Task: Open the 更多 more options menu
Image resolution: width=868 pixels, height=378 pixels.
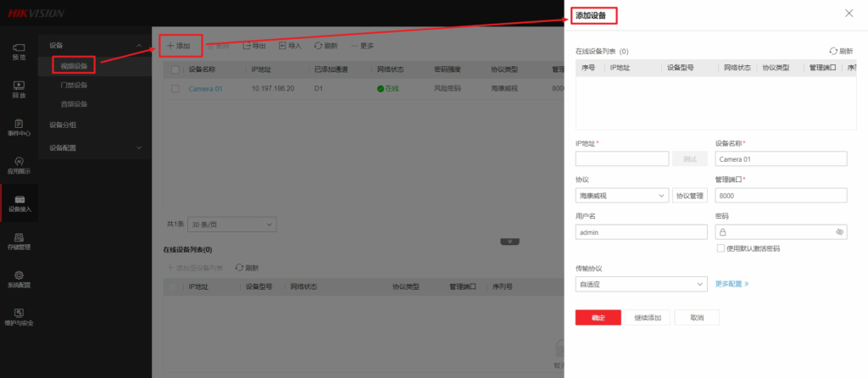Action: 362,46
